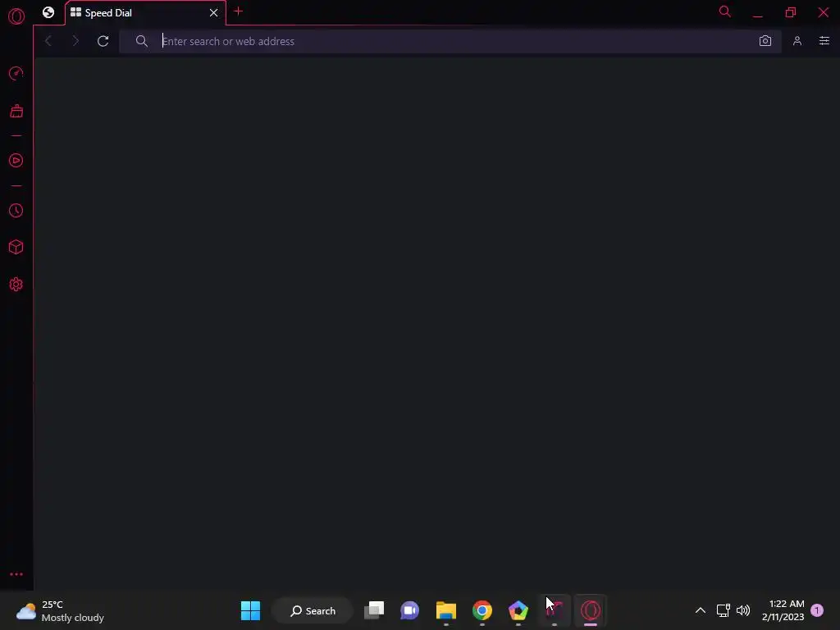Image resolution: width=840 pixels, height=630 pixels.
Task: Close the Opera GX window
Action: 824,12
